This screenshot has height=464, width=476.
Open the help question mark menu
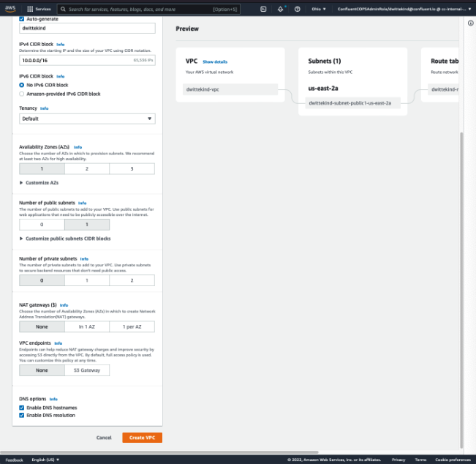[297, 9]
